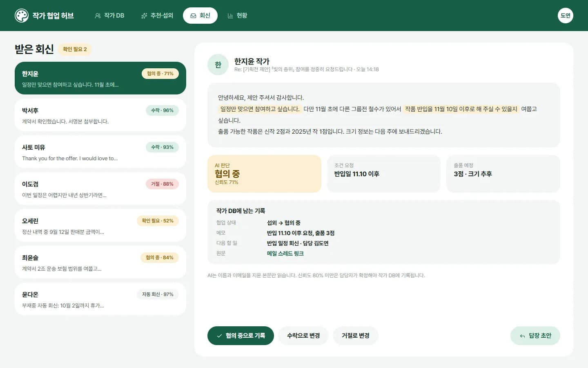
Task: Open the 메일 스레드 링크
Action: [x=285, y=254]
